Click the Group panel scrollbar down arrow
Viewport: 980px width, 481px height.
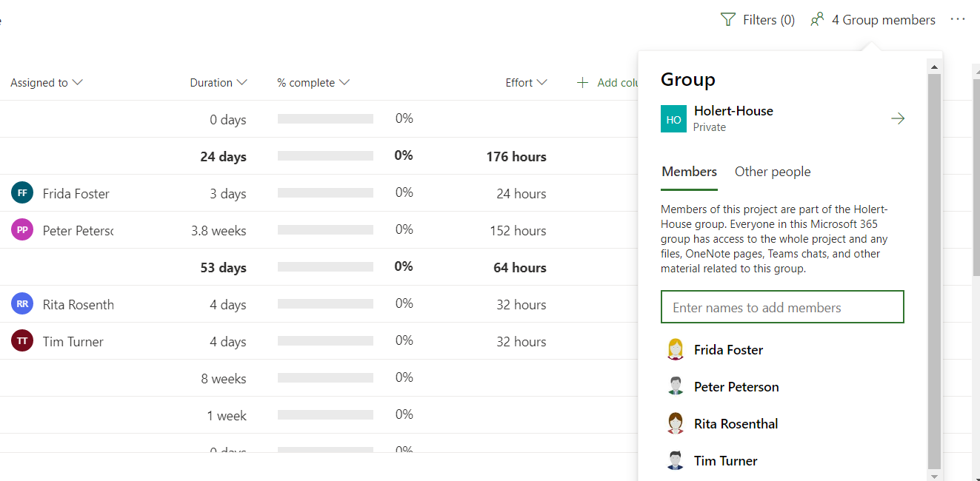[x=934, y=476]
